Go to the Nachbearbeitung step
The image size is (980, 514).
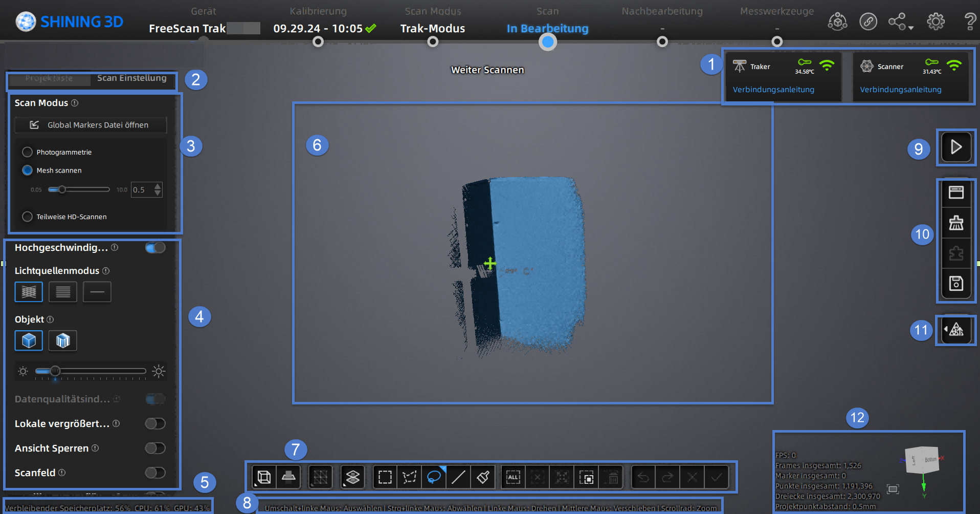pos(662,41)
